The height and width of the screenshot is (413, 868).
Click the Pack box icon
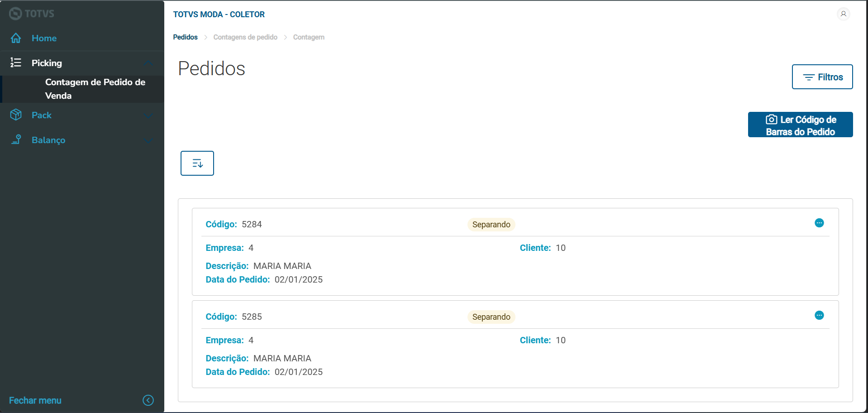pyautogui.click(x=16, y=115)
